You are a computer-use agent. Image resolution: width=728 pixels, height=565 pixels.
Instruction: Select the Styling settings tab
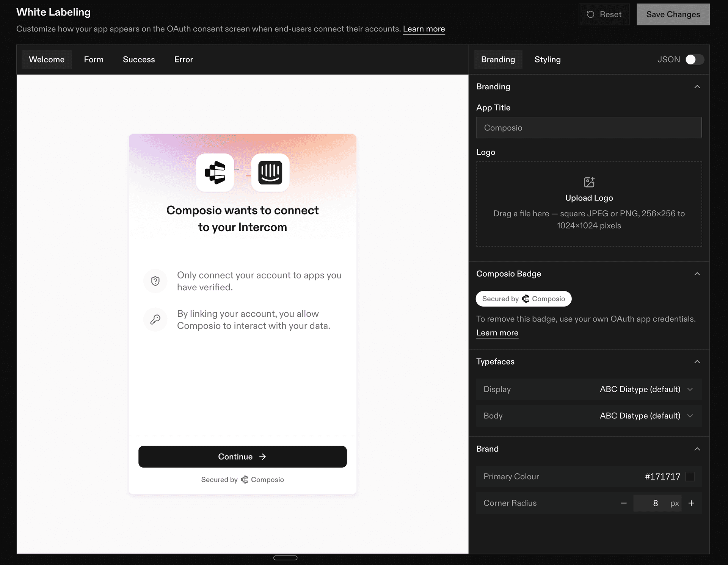pyautogui.click(x=548, y=59)
